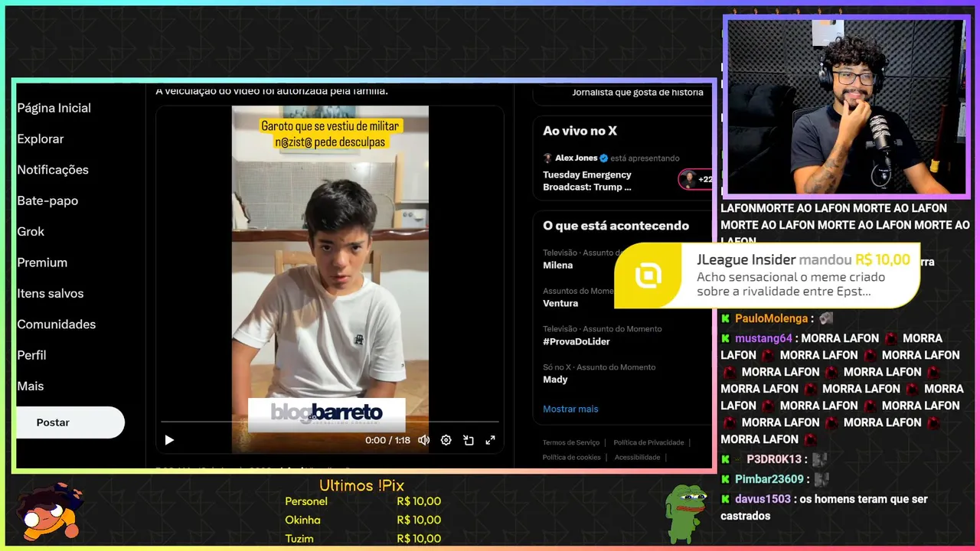Screen dimensions: 980x551
Task: Click P3DR0K13 username in chat
Action: (773, 459)
